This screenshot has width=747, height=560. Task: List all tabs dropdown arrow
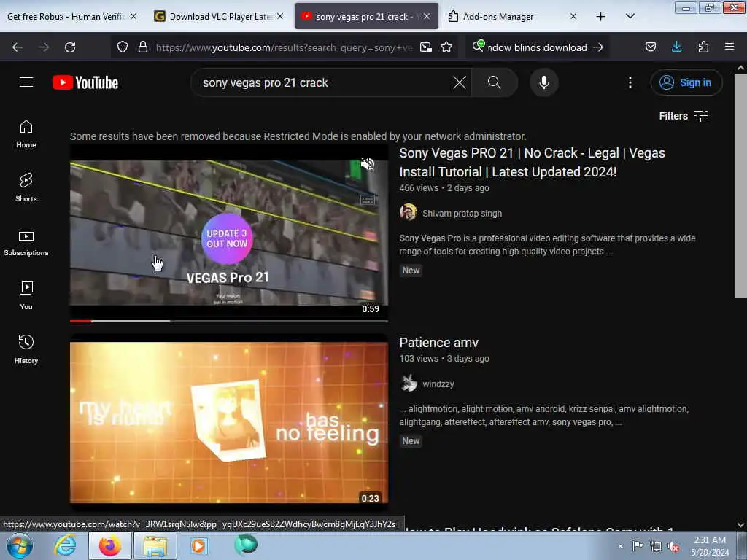coord(630,16)
